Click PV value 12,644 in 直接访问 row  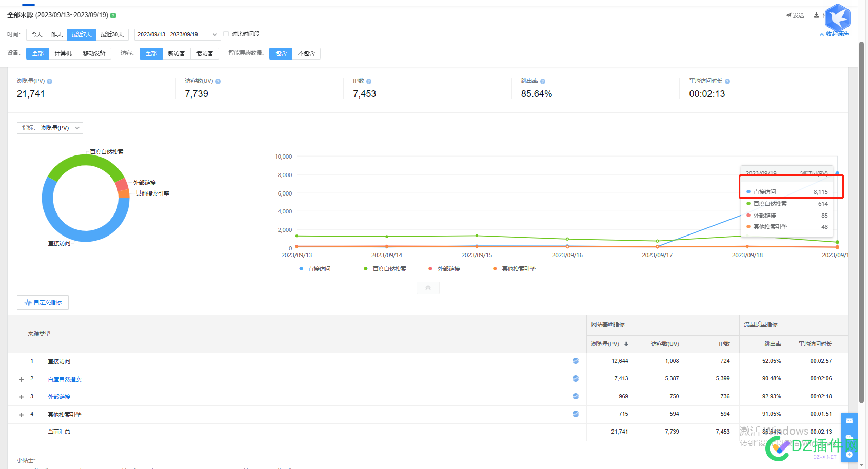point(620,361)
